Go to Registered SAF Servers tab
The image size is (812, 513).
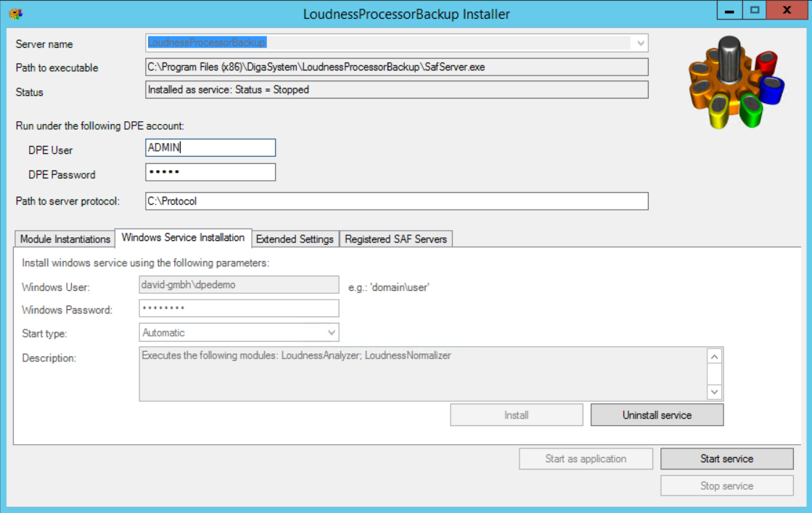click(x=395, y=239)
